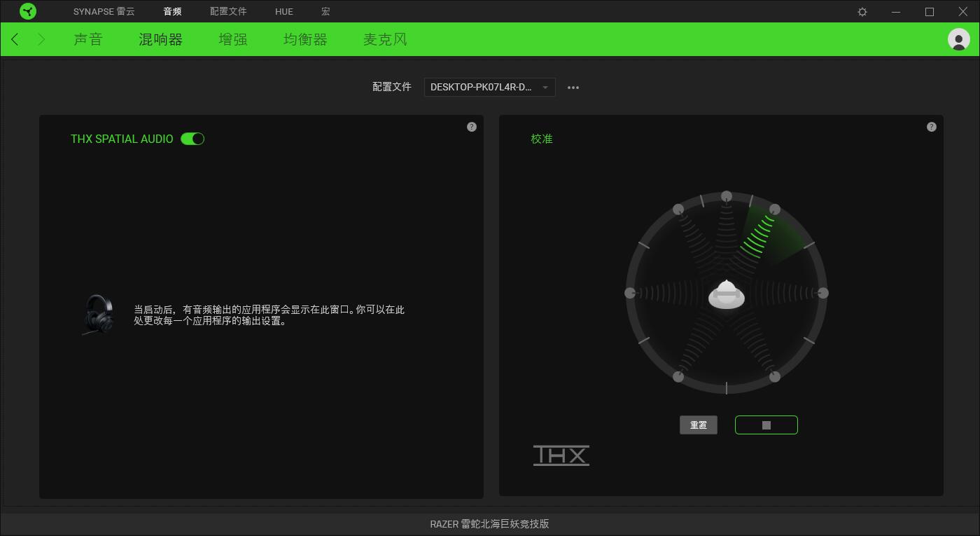Click the THX logo
The height and width of the screenshot is (536, 980).
pyautogui.click(x=561, y=455)
